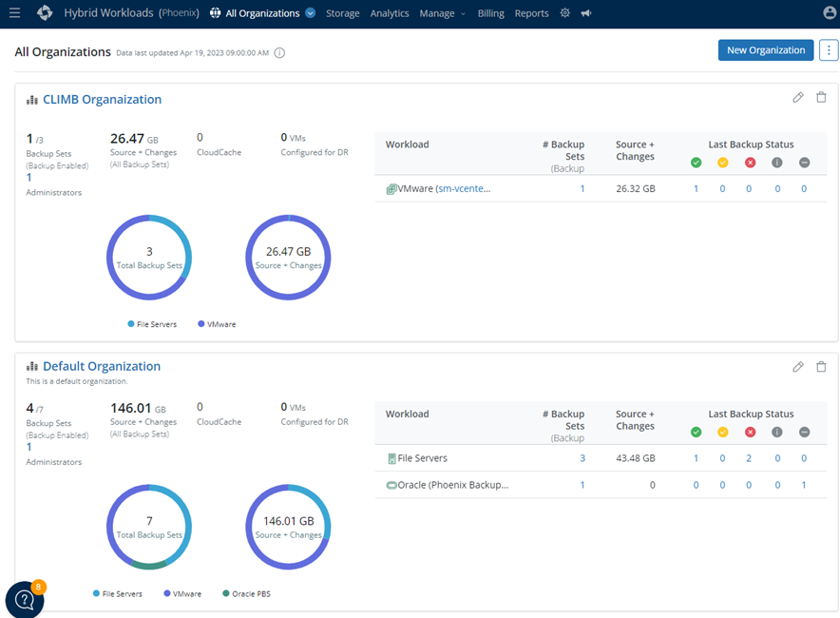Click 'This is a default organization.' description
Viewport: 840px width, 618px height.
77,381
